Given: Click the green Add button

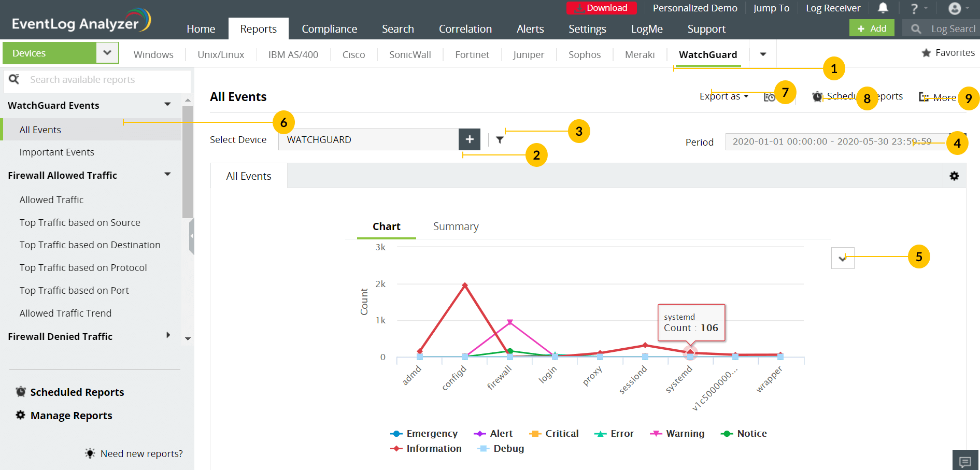Looking at the screenshot, I should tap(872, 29).
